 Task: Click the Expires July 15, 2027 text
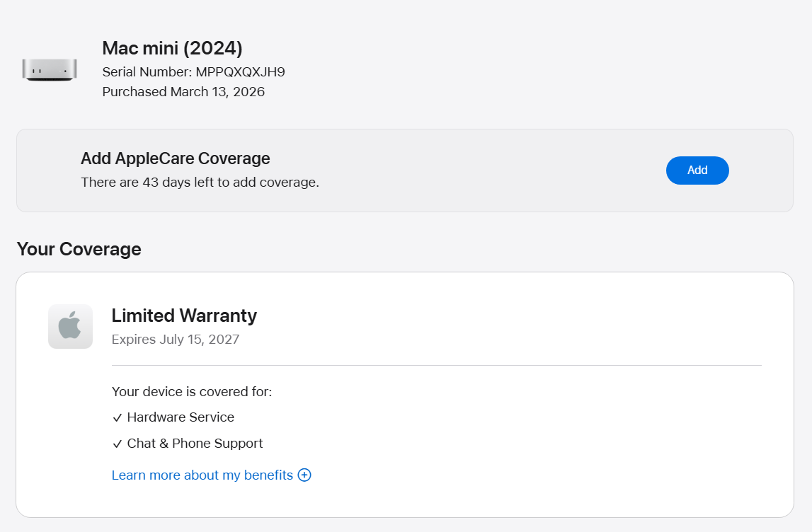(x=176, y=340)
